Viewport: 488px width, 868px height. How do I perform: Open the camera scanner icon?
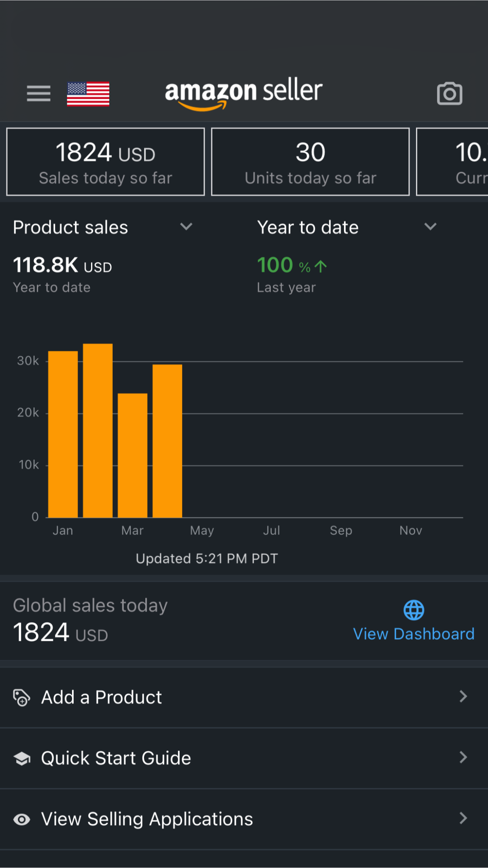449,94
